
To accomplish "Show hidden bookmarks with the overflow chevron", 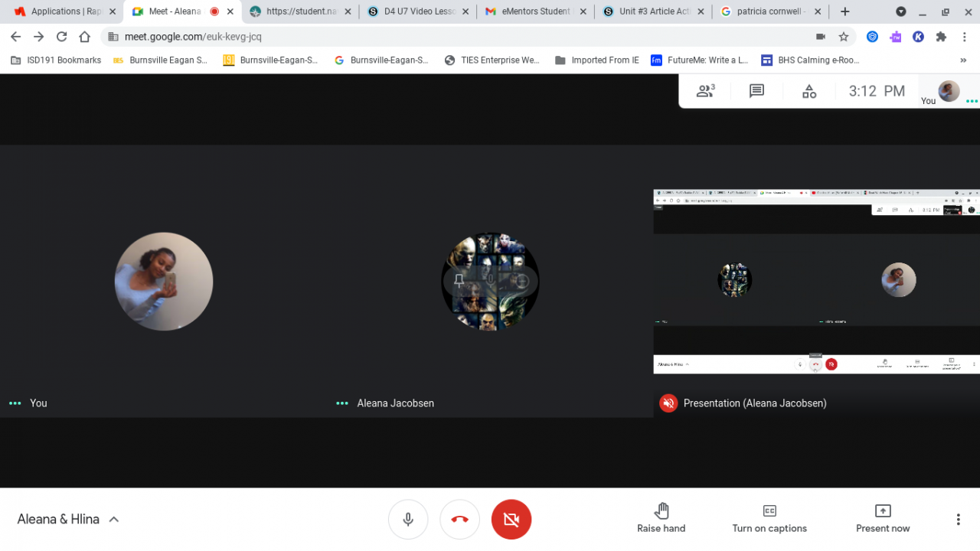I will coord(963,60).
